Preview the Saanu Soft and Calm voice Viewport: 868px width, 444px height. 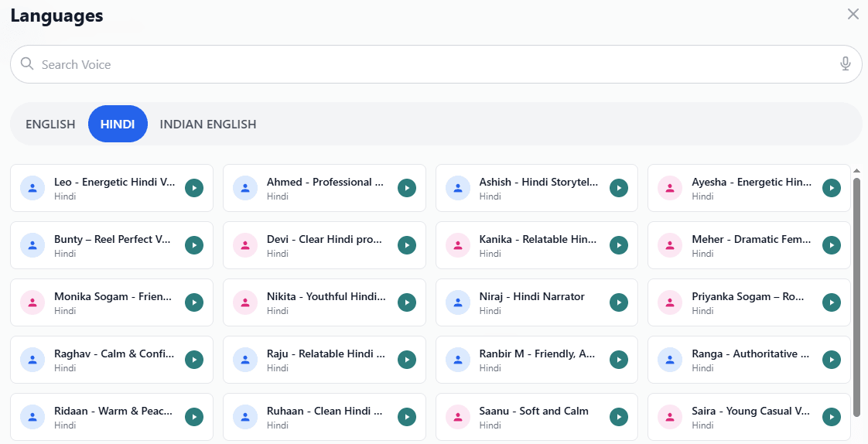point(619,417)
